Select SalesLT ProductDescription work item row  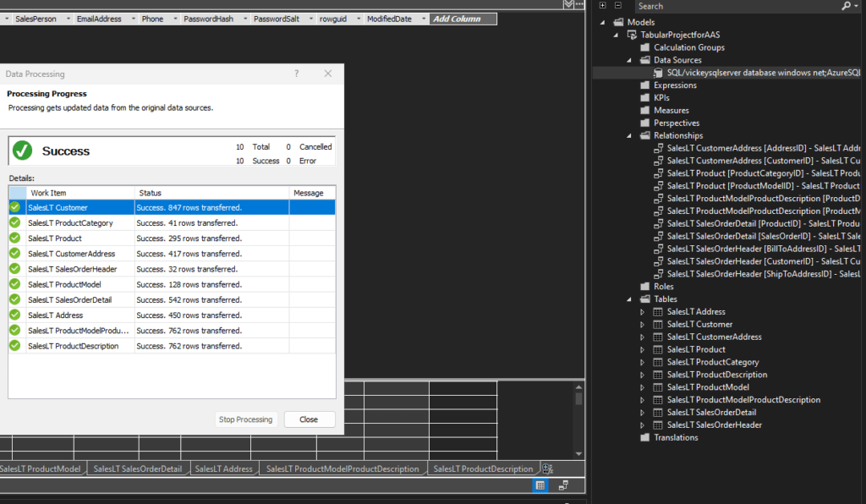[x=172, y=346]
